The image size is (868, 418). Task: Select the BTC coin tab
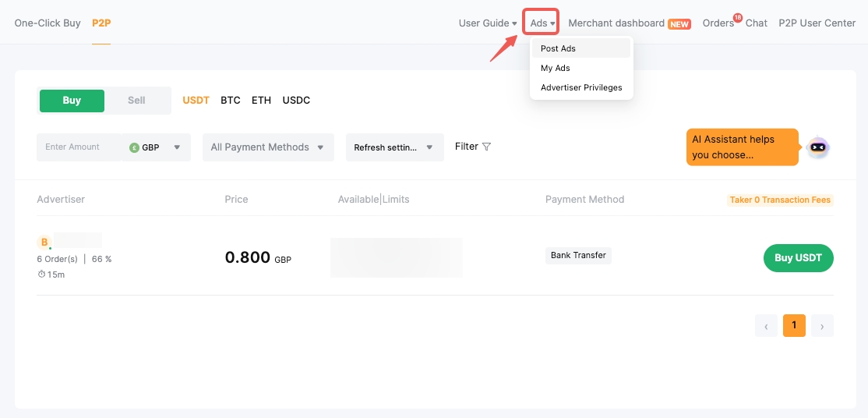pyautogui.click(x=231, y=101)
